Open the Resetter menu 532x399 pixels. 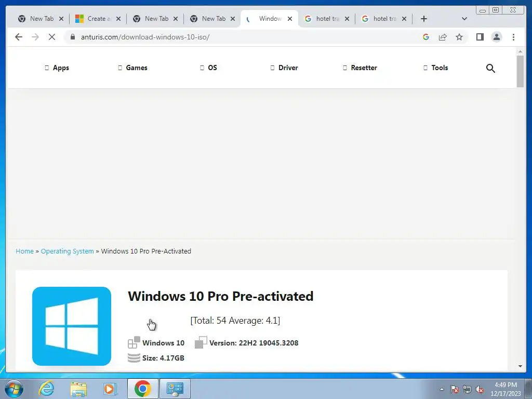click(360, 68)
